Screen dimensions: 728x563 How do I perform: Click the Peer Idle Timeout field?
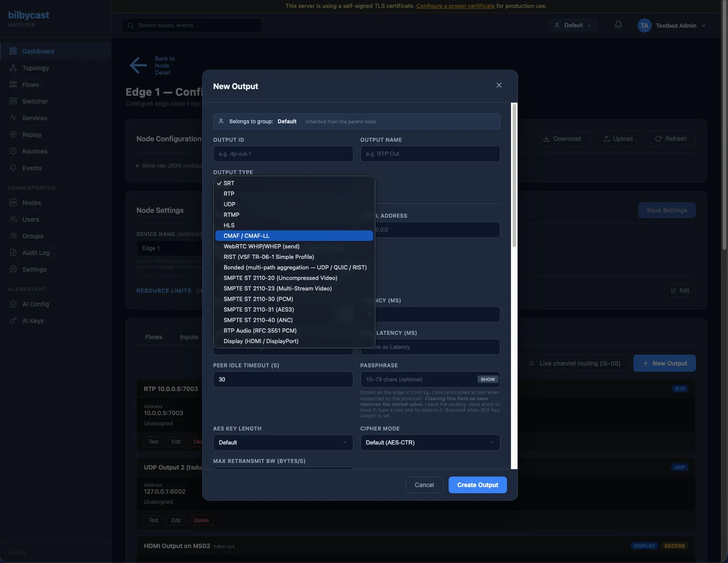(x=283, y=379)
